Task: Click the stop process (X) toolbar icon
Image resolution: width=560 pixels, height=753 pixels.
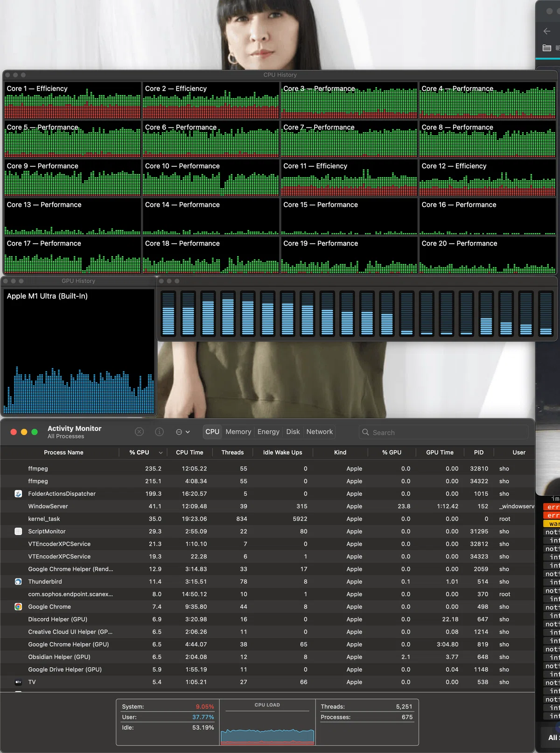Action: pyautogui.click(x=139, y=432)
